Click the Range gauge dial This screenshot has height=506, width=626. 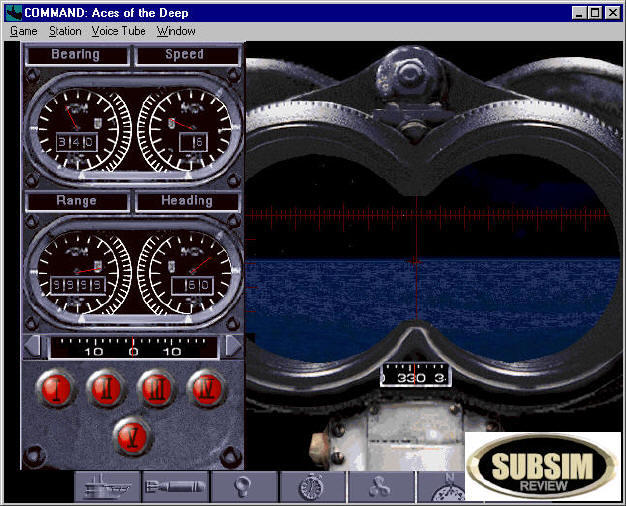click(77, 274)
